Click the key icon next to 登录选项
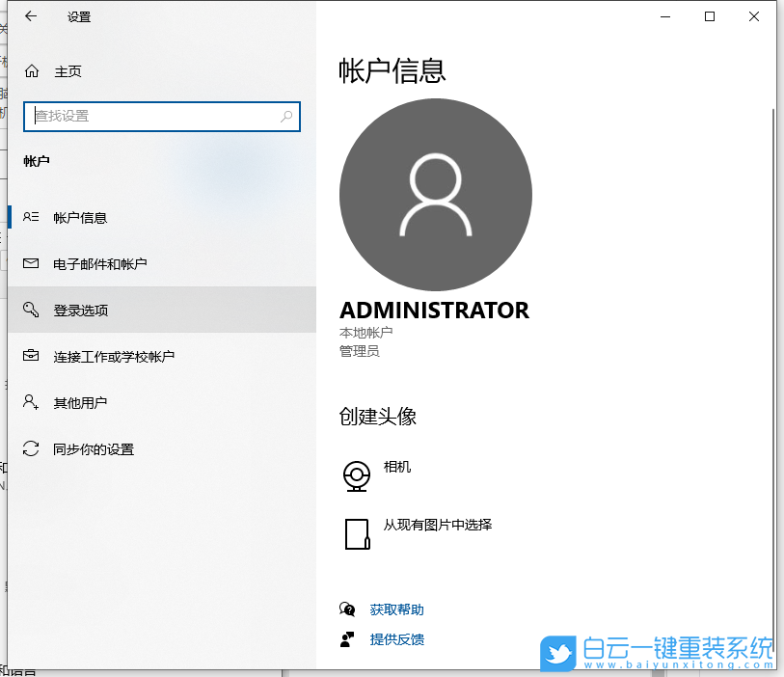 [x=30, y=310]
